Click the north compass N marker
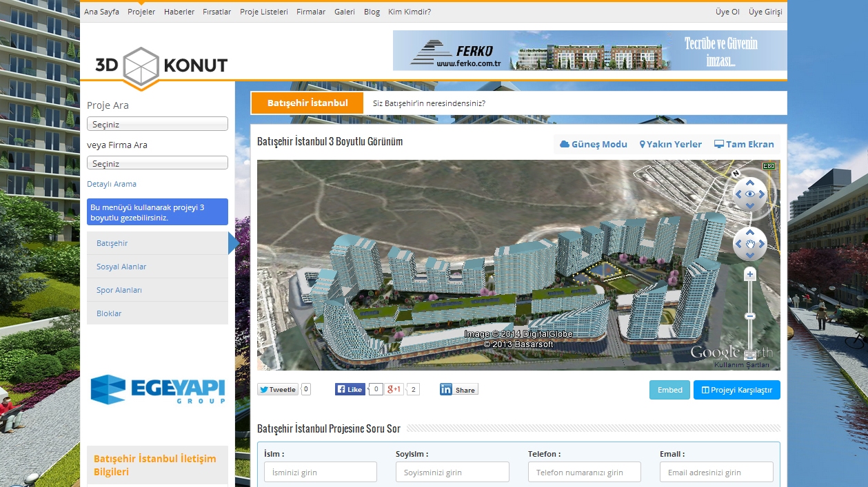 (x=736, y=173)
